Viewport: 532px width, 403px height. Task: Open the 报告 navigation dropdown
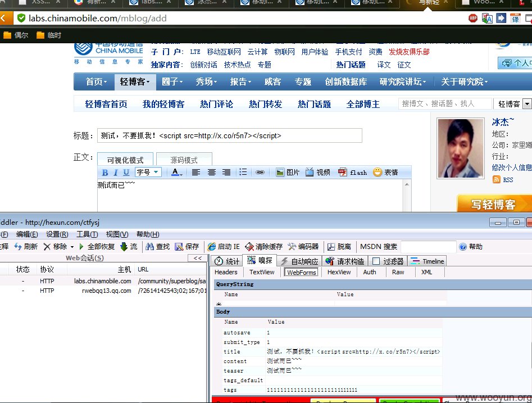(240, 82)
